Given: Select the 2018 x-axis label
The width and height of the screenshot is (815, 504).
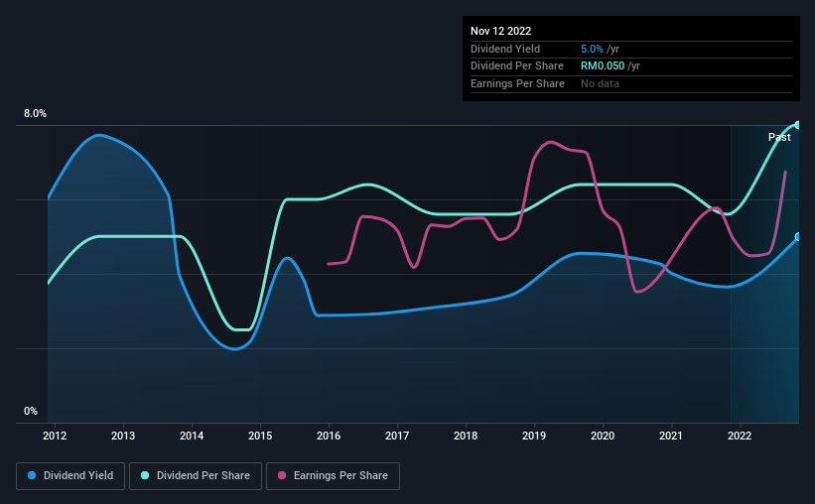Looking at the screenshot, I should coord(466,436).
